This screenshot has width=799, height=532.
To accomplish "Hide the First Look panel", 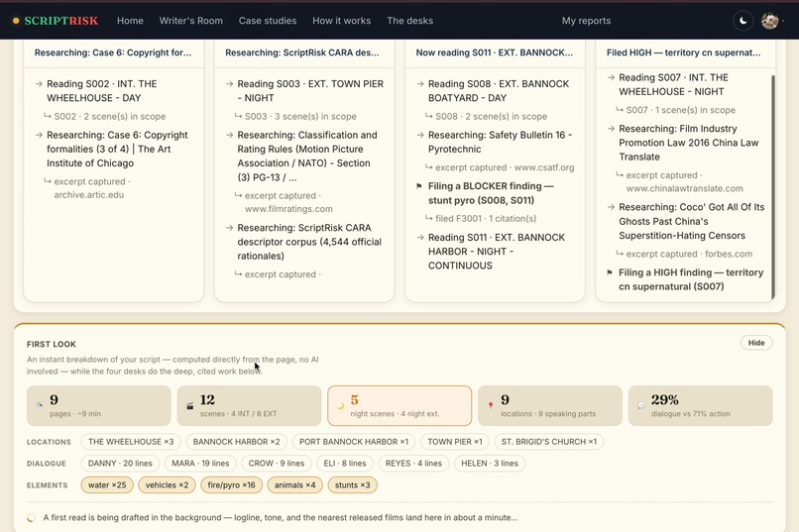I will point(756,343).
